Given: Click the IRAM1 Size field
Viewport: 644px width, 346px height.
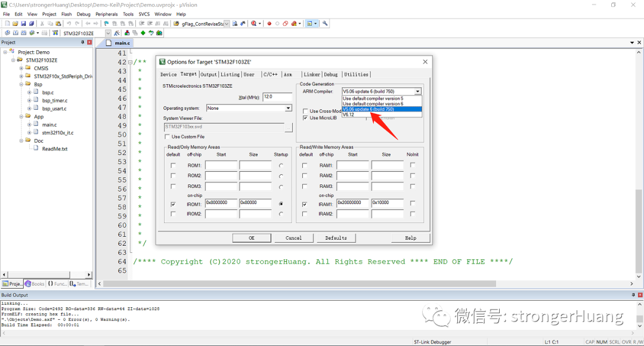Looking at the screenshot, I should pyautogui.click(x=387, y=203).
